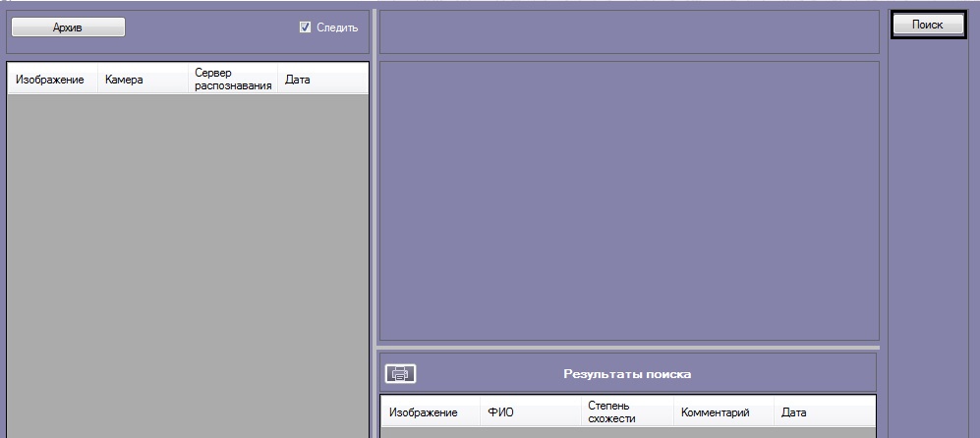Screen dimensions: 980x438
Task: Click the narrow top panel left of Поиск
Action: pyautogui.click(x=629, y=32)
